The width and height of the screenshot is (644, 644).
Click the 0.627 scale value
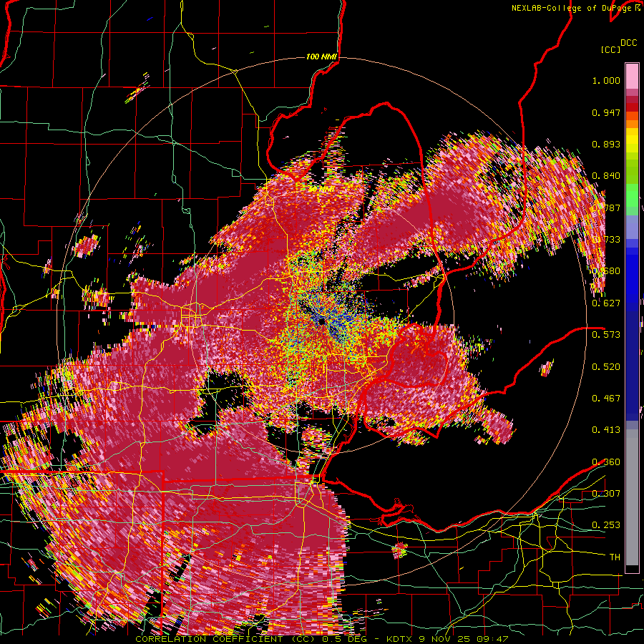tap(606, 303)
